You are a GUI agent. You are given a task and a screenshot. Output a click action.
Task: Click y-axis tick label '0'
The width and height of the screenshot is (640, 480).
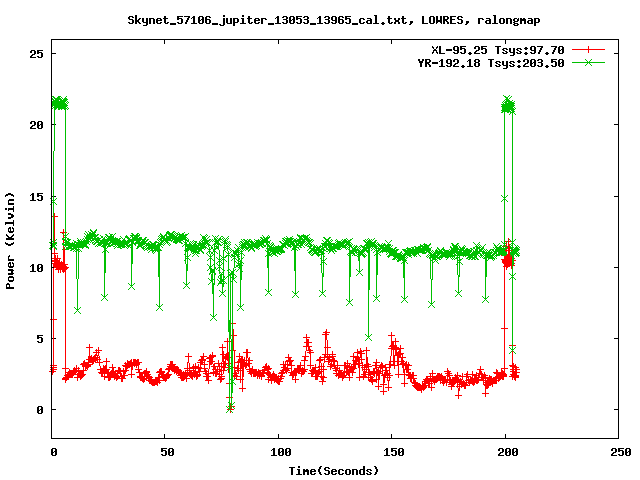point(40,410)
